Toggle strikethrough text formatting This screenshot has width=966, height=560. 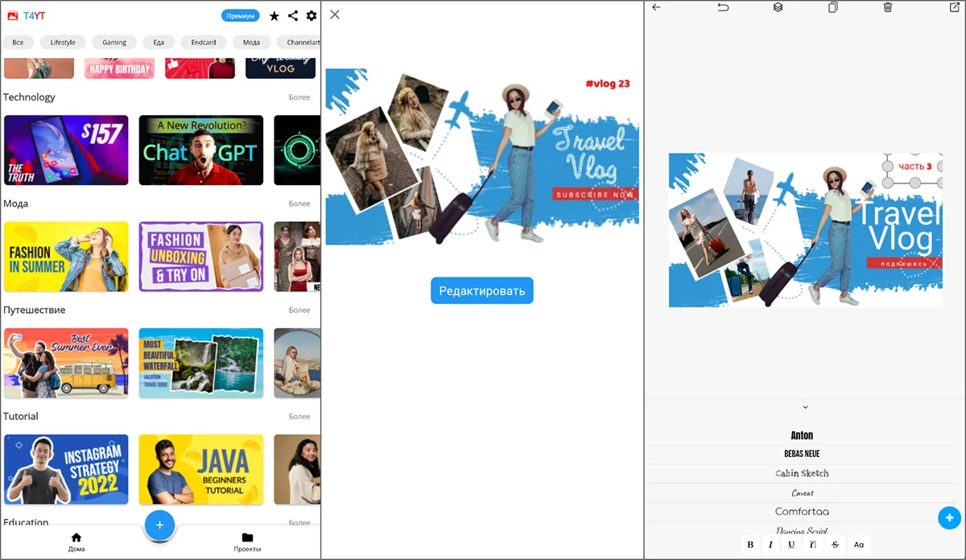(x=835, y=545)
